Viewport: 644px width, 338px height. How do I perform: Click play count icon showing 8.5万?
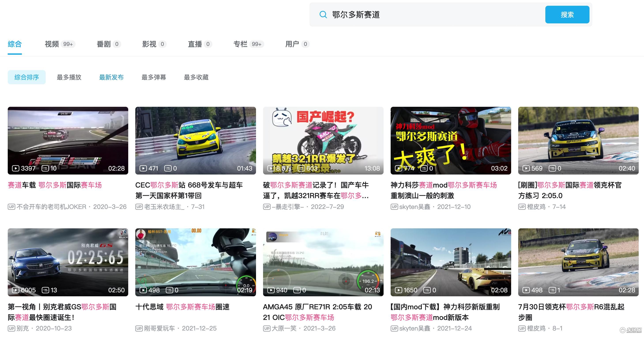click(271, 168)
